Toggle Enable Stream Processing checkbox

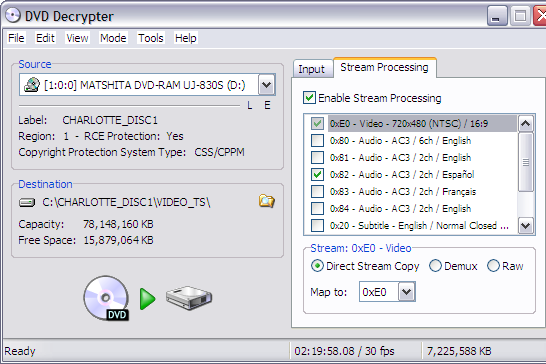(x=309, y=98)
